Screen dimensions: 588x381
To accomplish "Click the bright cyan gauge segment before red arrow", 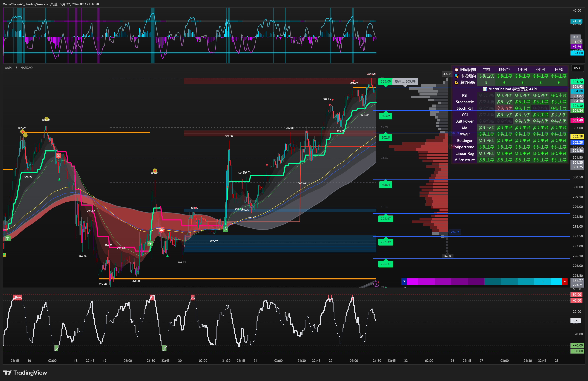I will point(556,281).
